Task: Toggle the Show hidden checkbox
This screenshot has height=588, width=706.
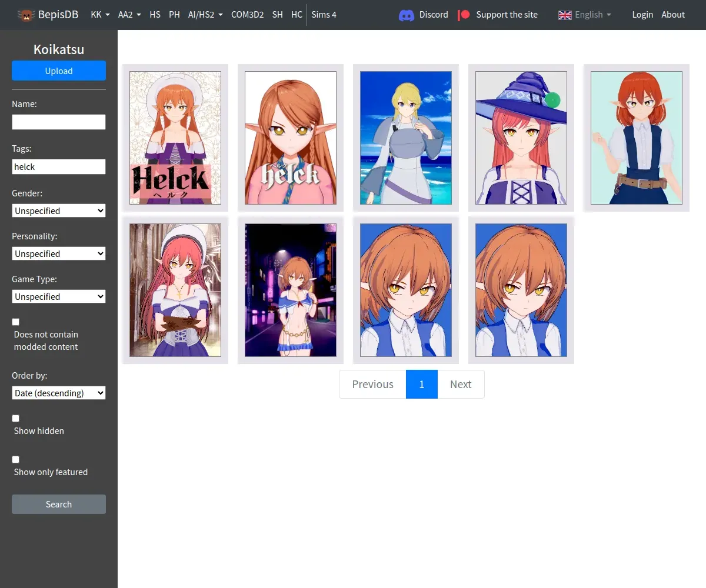Action: (x=16, y=418)
